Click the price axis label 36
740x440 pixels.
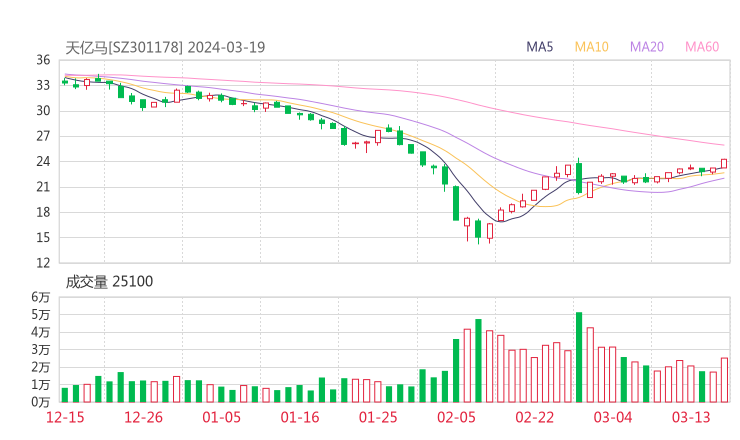coord(43,60)
